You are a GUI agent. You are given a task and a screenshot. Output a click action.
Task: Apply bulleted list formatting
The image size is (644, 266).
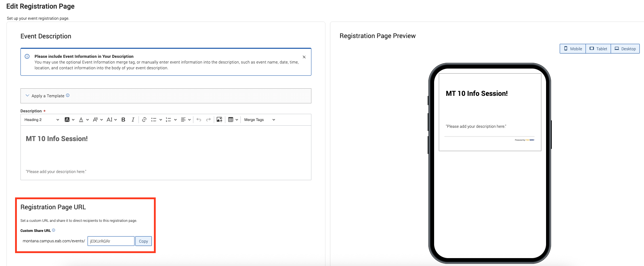point(154,120)
